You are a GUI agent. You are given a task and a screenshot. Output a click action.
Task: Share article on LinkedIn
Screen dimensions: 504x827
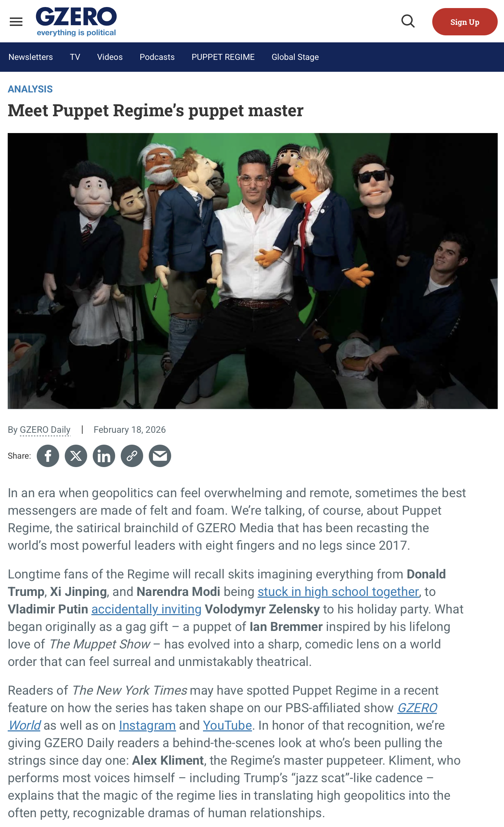click(x=104, y=456)
